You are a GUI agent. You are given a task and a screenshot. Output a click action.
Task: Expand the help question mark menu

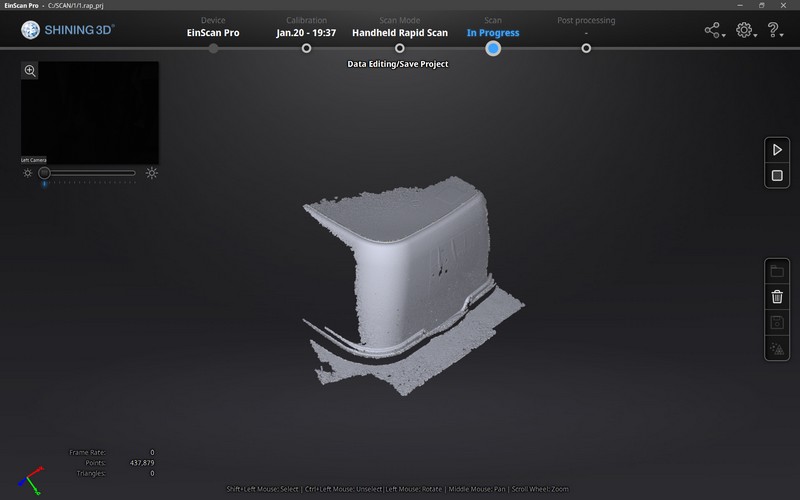(775, 31)
